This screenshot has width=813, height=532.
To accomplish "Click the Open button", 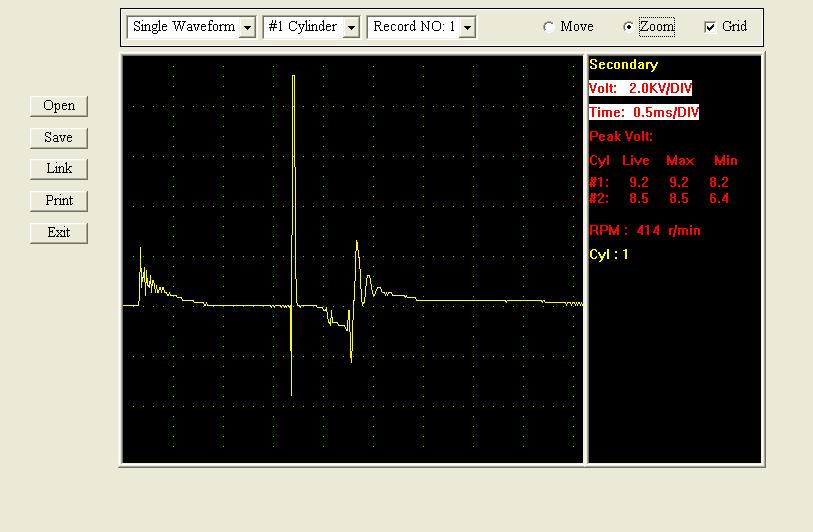I will click(x=59, y=106).
